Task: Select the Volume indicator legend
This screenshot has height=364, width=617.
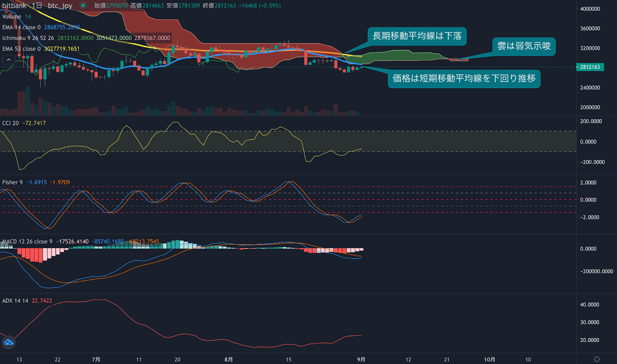Action: 12,17
